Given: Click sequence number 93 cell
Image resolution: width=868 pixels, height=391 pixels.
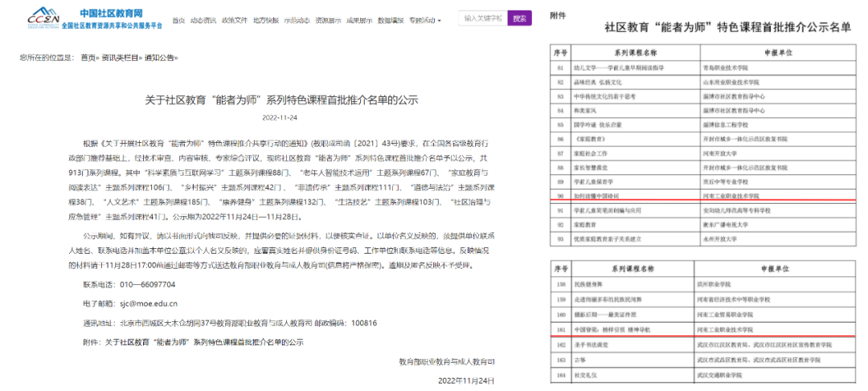Looking at the screenshot, I should coord(561,239).
